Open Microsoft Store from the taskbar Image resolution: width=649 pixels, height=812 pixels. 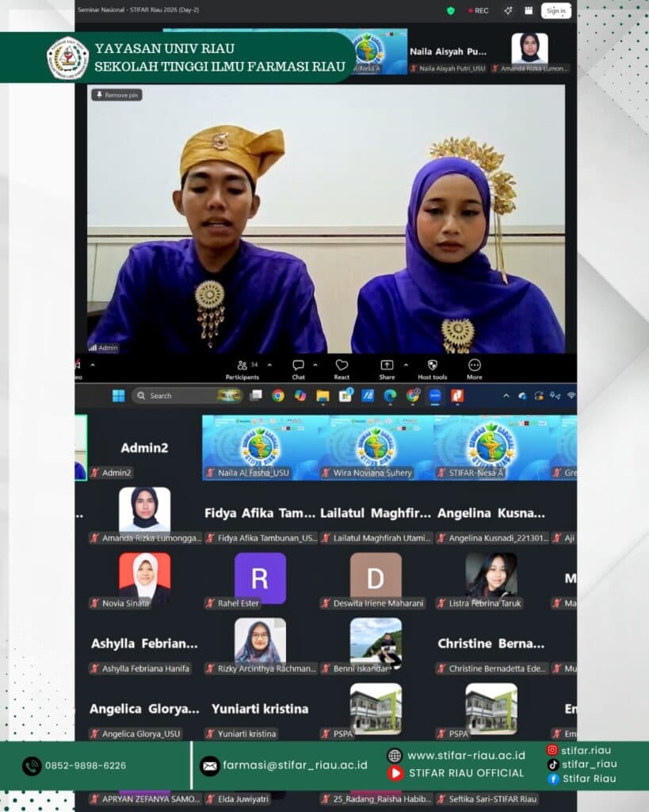[345, 396]
